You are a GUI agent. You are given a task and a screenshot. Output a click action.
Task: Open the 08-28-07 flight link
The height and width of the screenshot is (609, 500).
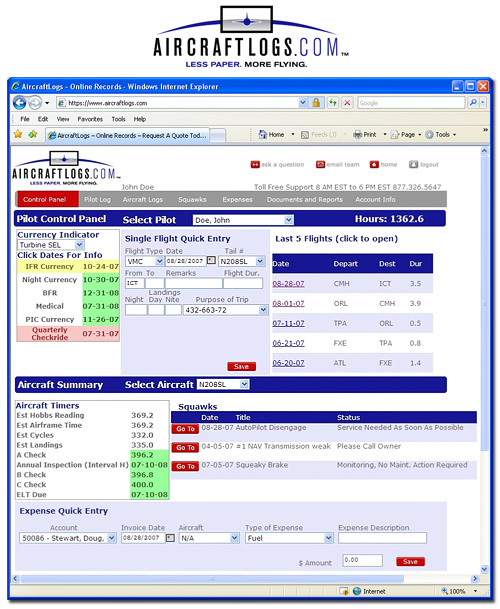[288, 284]
